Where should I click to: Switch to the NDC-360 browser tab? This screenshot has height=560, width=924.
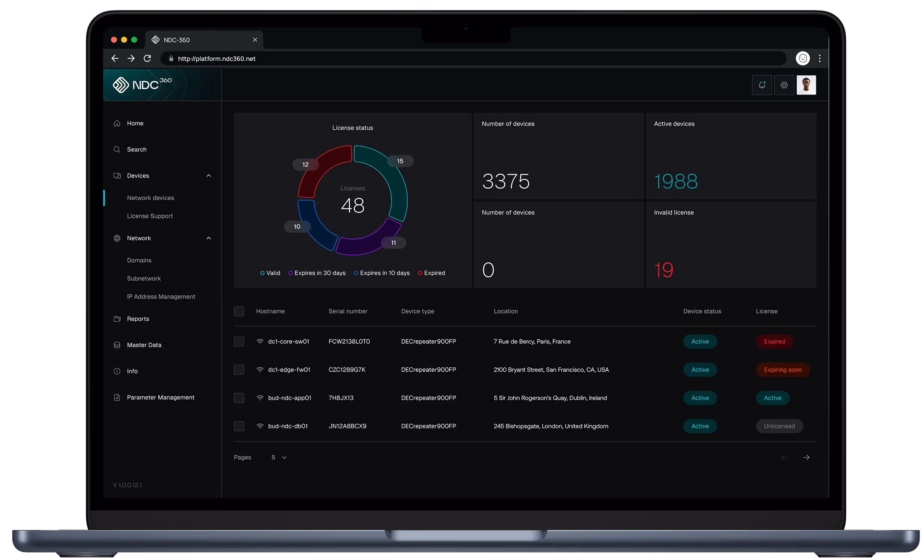point(176,40)
